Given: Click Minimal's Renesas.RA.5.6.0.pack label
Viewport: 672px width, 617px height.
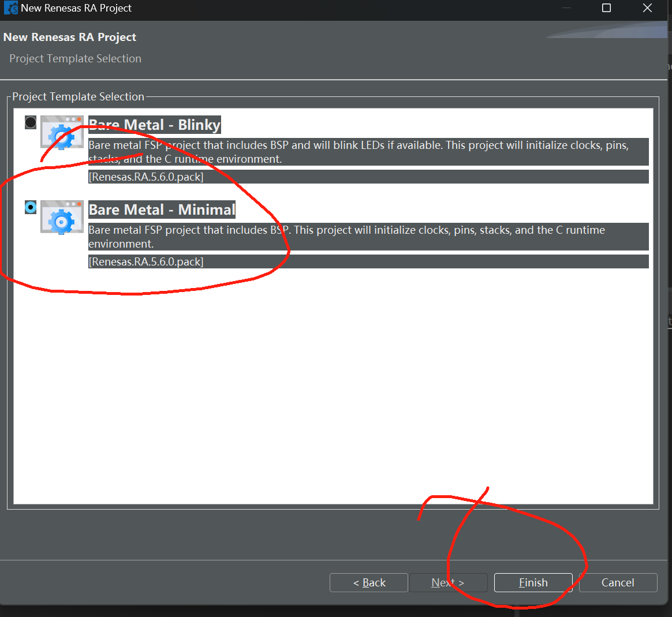Looking at the screenshot, I should click(x=146, y=262).
